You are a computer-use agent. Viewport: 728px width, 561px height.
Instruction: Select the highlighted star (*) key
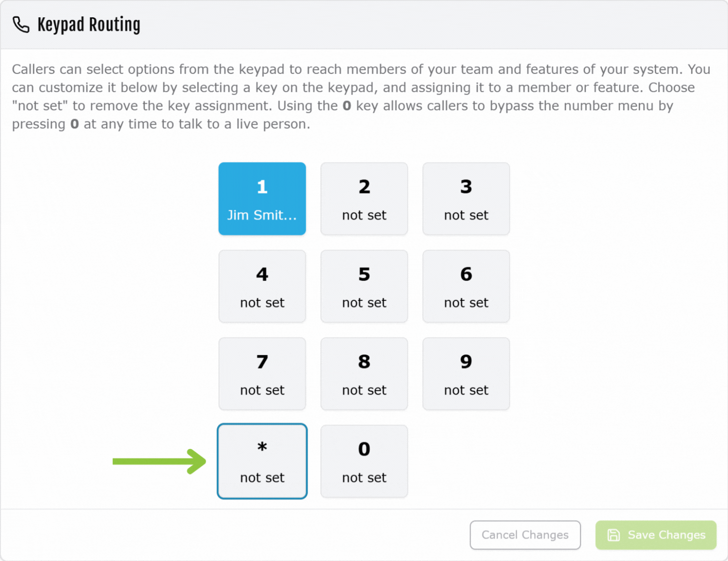(262, 461)
